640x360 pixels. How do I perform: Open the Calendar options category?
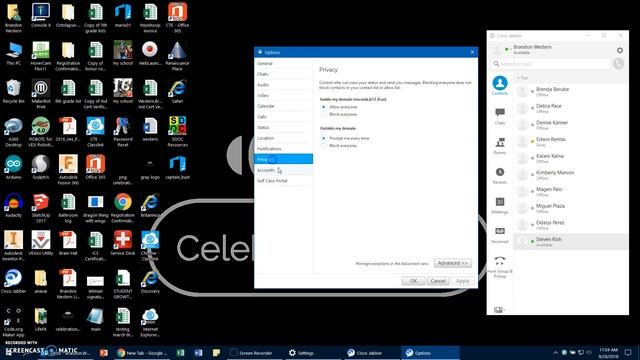tap(283, 106)
